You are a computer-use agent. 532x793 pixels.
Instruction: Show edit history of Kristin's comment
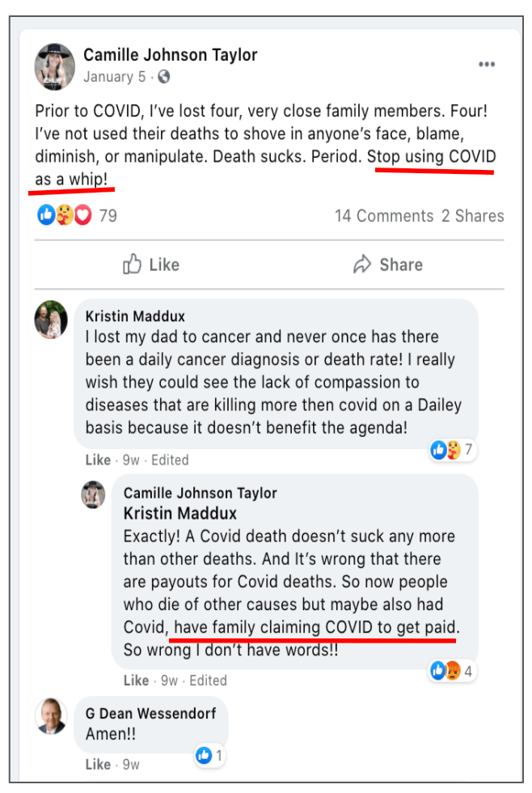coord(170,460)
